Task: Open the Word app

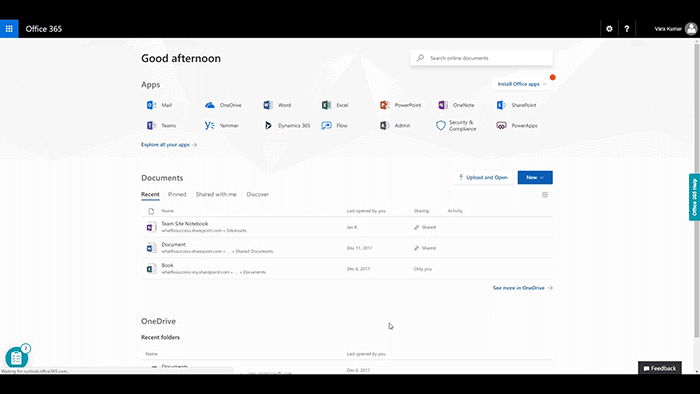Action: coord(277,105)
